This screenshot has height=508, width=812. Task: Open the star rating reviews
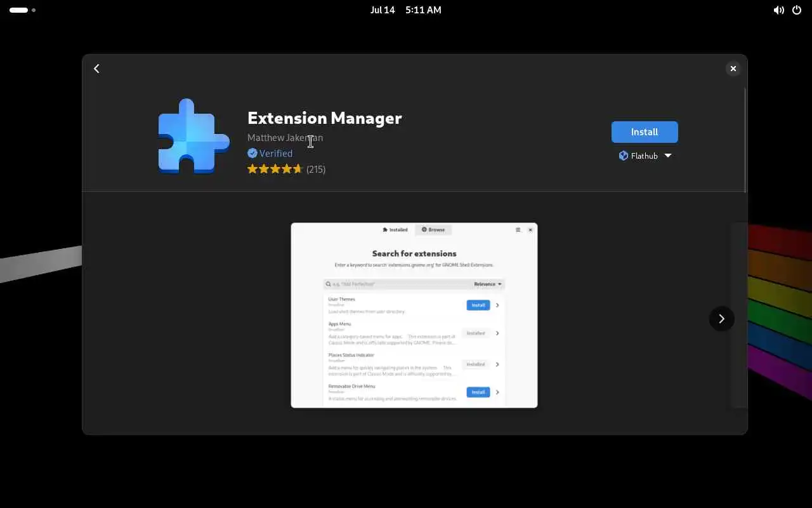[x=275, y=169]
